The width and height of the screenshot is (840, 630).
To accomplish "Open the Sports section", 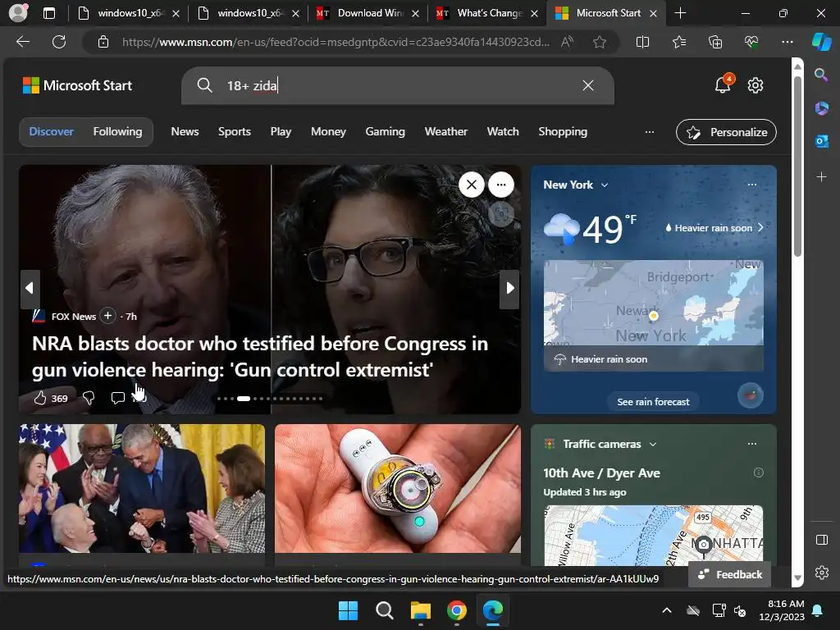I will pyautogui.click(x=234, y=132).
